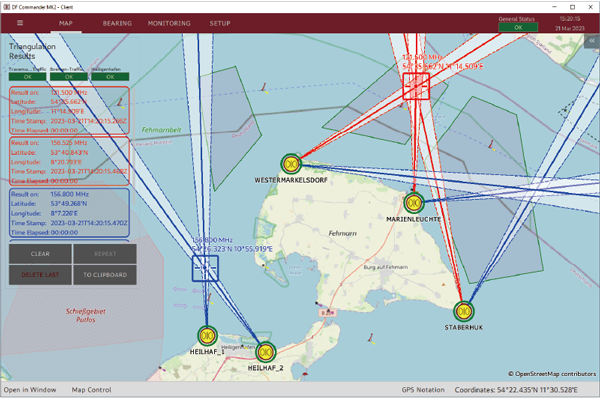Select the MARIENLEUCHTE station icon
Screen dimensions: 600x398
(414, 203)
